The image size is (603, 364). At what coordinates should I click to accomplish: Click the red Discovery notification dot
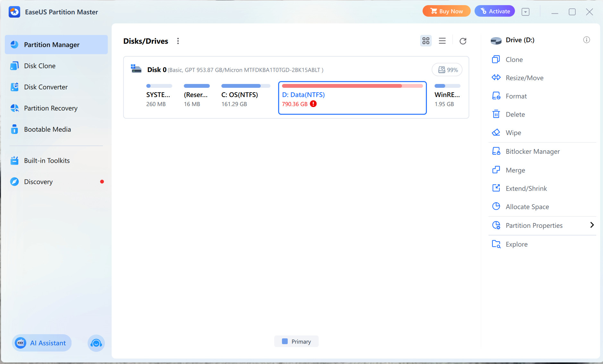click(x=102, y=182)
